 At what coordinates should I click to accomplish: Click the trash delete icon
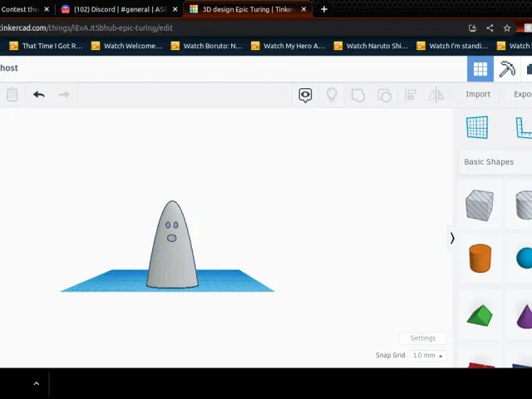[12, 94]
